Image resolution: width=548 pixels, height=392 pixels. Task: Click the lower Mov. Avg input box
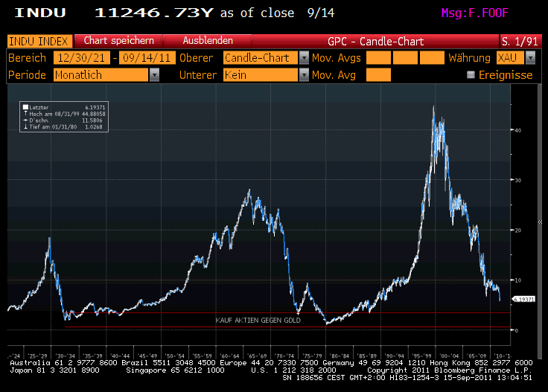378,75
